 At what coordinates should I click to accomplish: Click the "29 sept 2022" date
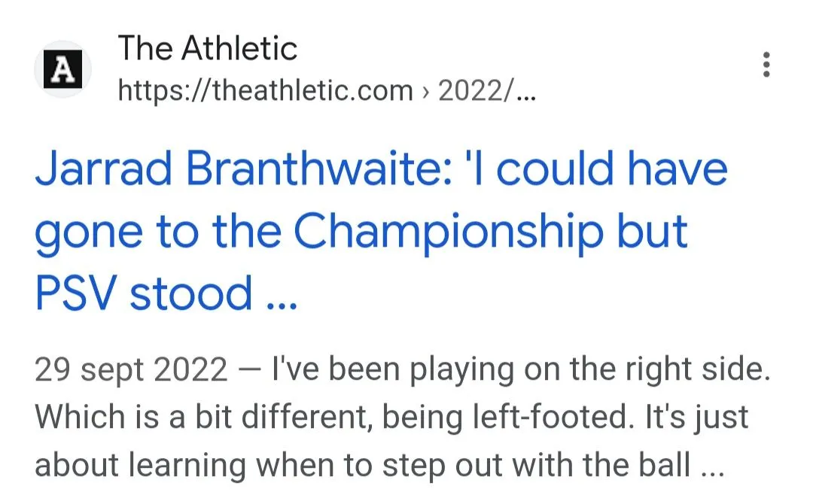click(x=131, y=371)
